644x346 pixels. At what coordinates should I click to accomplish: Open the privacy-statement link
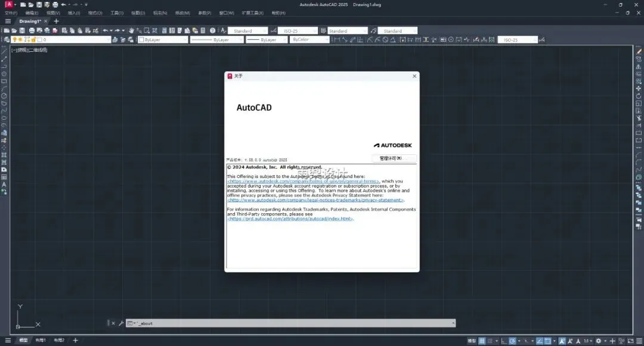(316, 200)
